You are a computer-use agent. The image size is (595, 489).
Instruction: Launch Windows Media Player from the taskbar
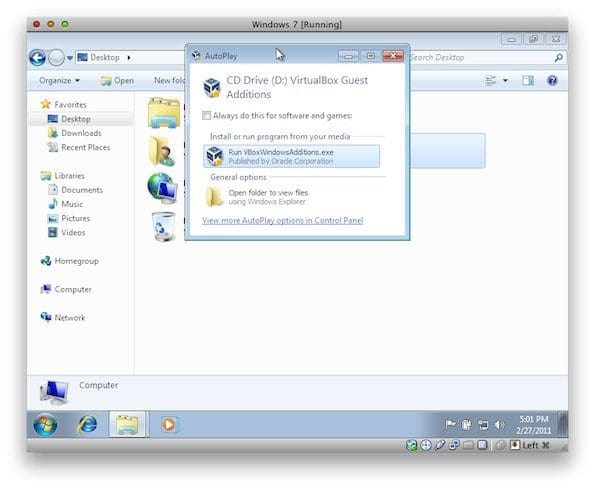click(x=168, y=425)
